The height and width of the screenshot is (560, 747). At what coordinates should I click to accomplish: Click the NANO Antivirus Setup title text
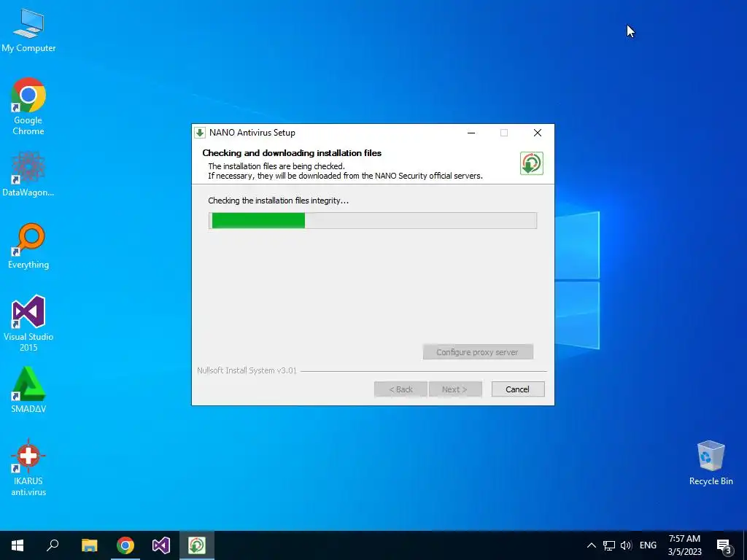coord(252,133)
